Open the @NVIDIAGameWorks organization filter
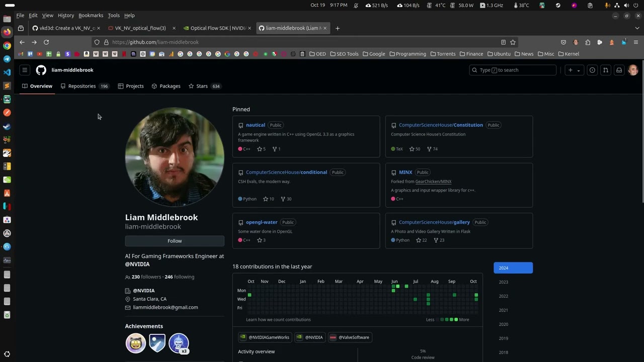The width and height of the screenshot is (644, 362). pos(265,337)
